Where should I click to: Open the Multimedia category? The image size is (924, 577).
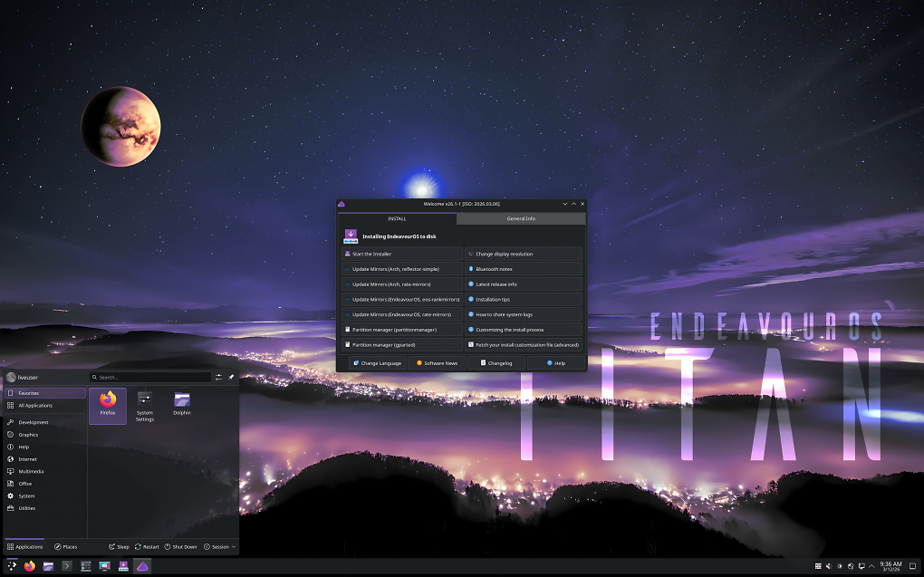[45, 472]
